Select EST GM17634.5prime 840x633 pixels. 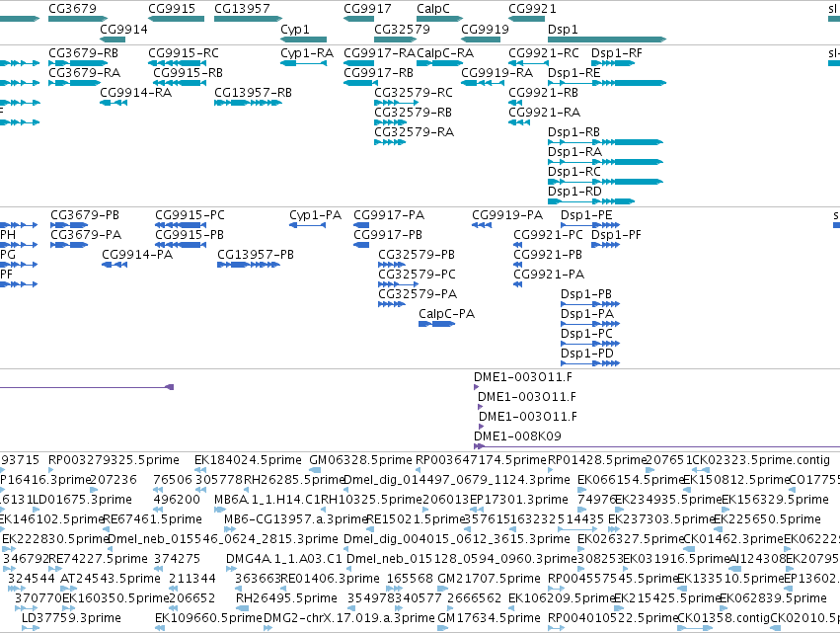(x=489, y=618)
